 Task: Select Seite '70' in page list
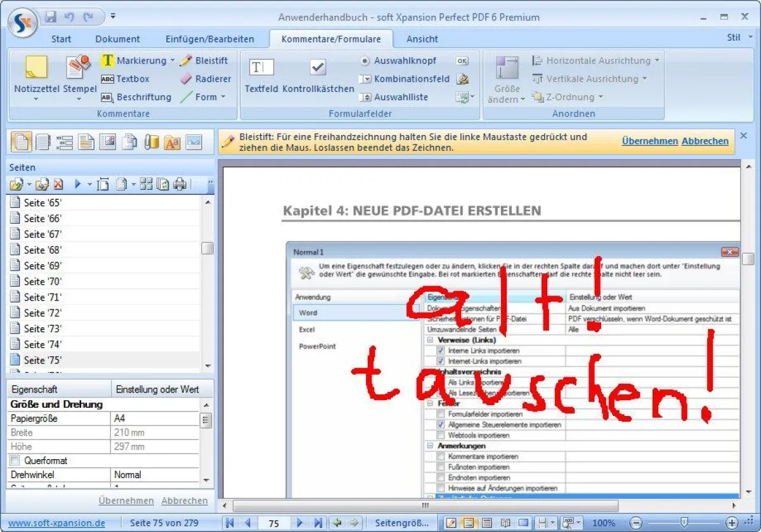point(42,282)
